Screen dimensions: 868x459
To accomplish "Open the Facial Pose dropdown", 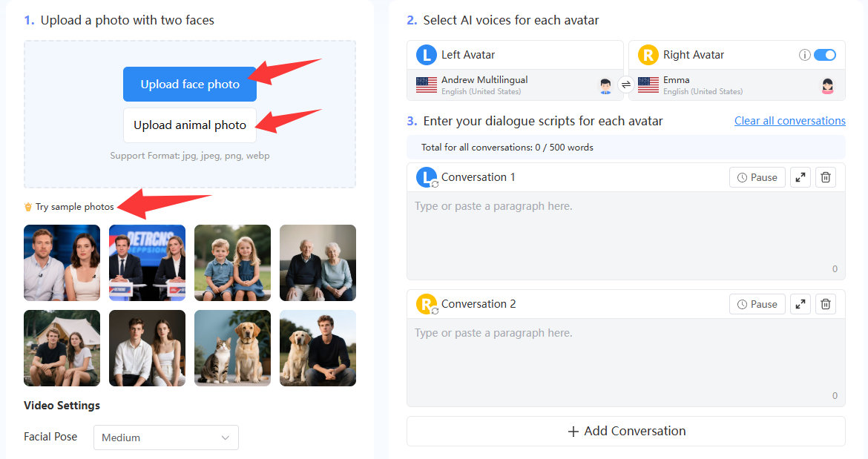I will [x=165, y=437].
